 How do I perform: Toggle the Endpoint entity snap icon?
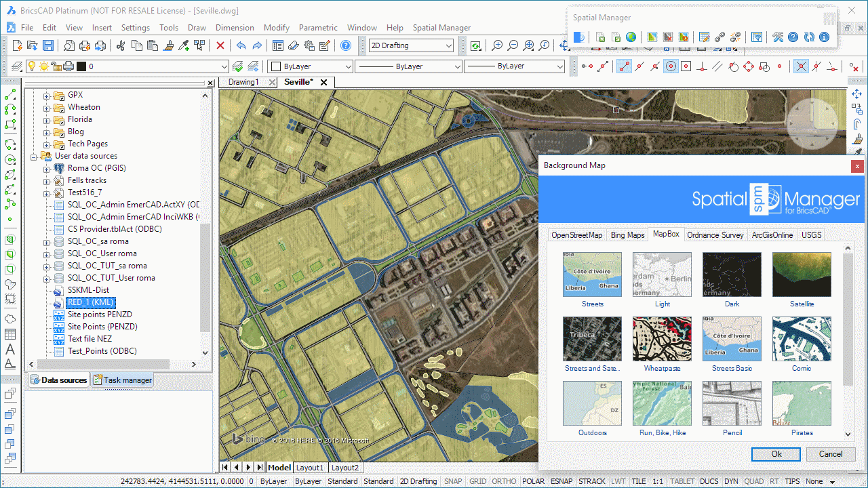coord(624,66)
